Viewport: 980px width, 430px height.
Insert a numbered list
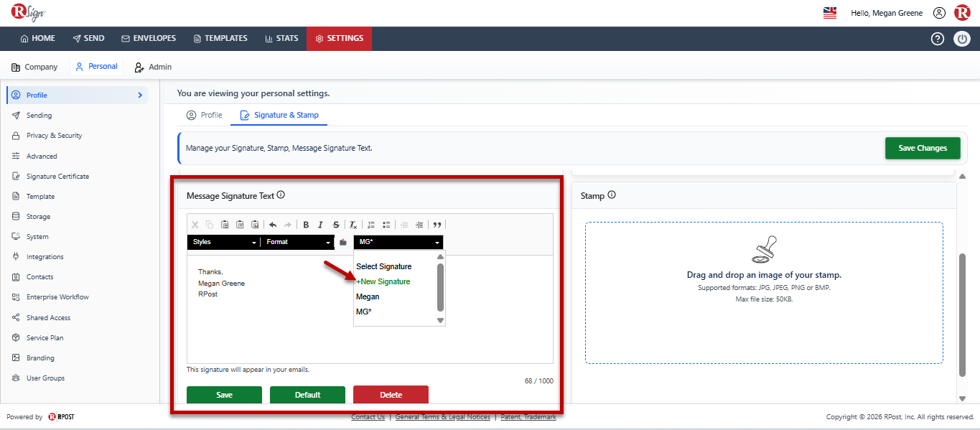371,225
